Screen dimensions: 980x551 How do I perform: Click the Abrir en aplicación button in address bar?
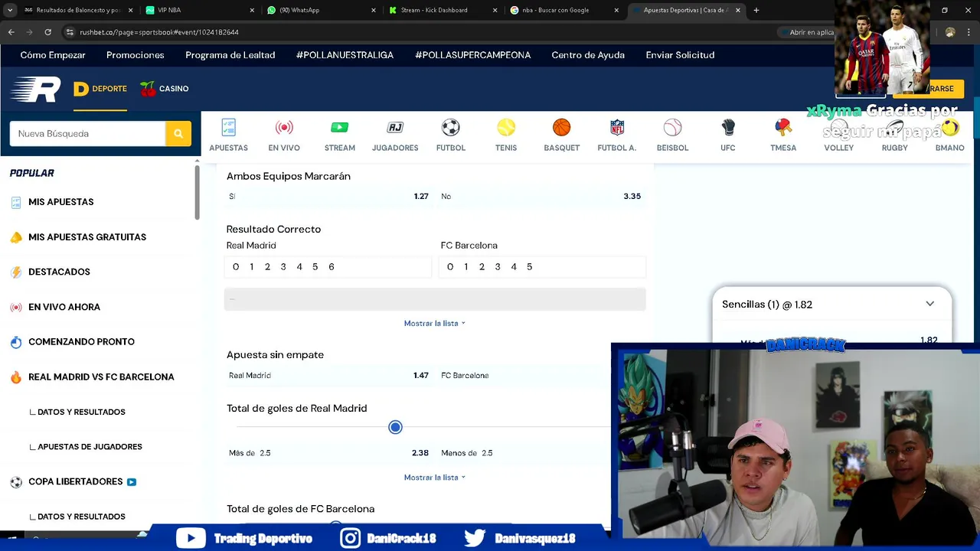[808, 32]
